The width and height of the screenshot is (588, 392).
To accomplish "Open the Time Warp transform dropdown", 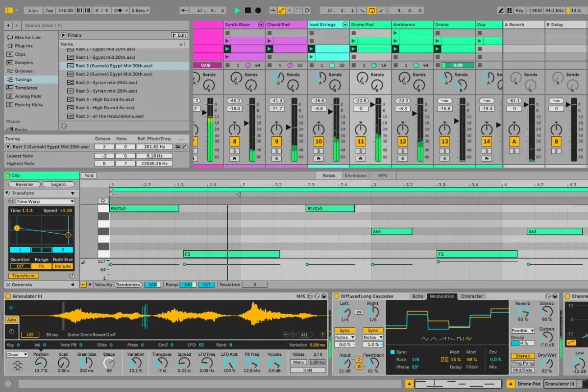I will pyautogui.click(x=45, y=201).
